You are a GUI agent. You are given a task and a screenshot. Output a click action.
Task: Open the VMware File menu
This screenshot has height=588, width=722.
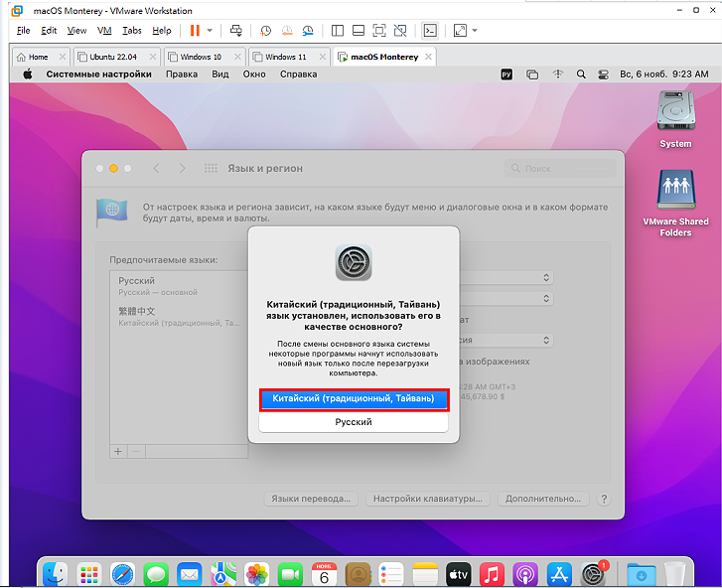[23, 31]
